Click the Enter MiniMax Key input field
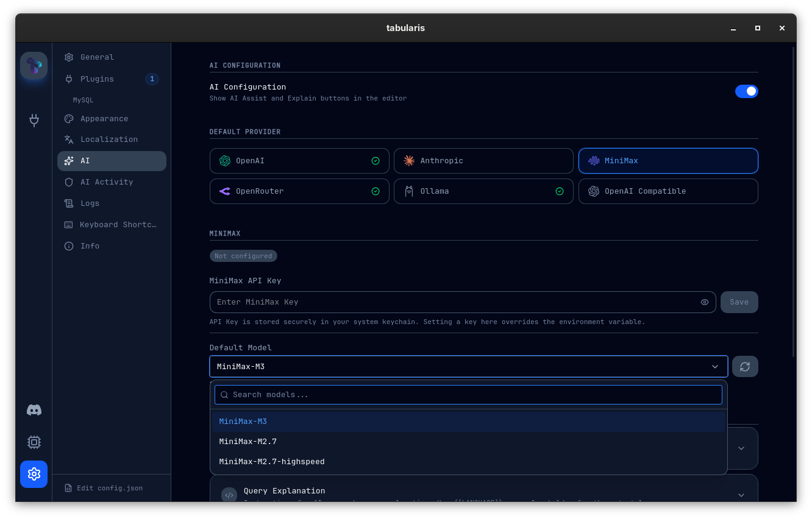 tap(462, 302)
